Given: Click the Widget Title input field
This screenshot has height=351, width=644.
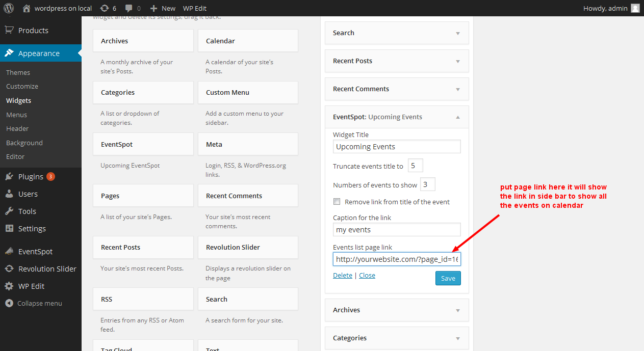Looking at the screenshot, I should pos(397,147).
